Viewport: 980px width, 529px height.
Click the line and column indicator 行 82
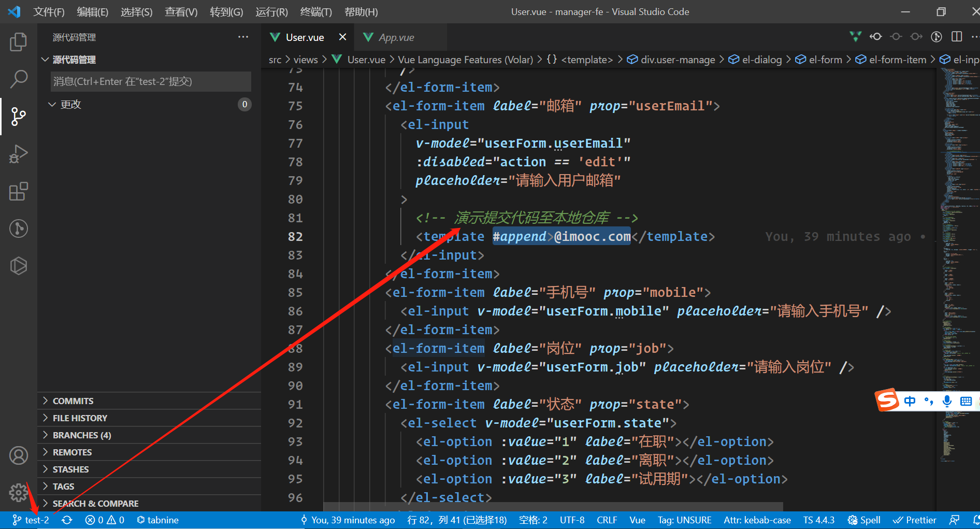click(457, 520)
